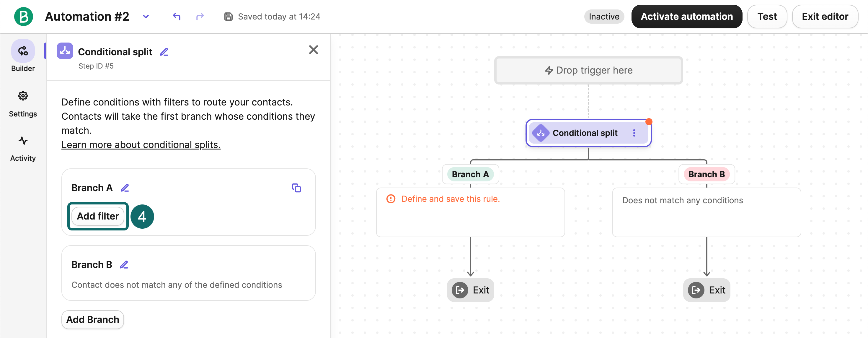The height and width of the screenshot is (338, 868).
Task: Select the Drop trigger here placeholder
Action: pos(588,70)
